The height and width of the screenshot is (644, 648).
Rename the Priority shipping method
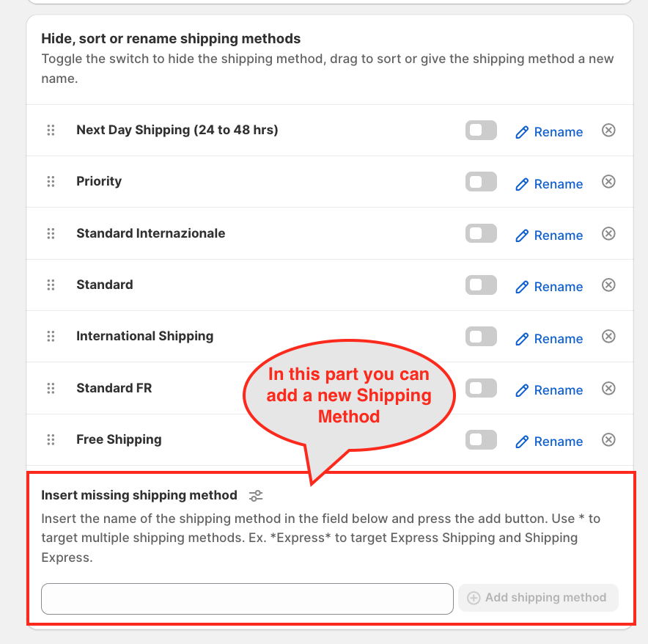[550, 184]
